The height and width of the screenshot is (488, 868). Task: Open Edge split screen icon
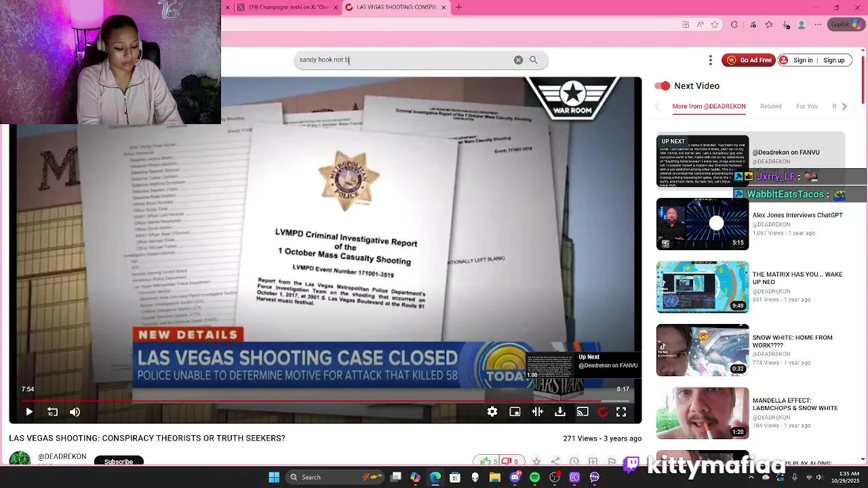(686, 24)
